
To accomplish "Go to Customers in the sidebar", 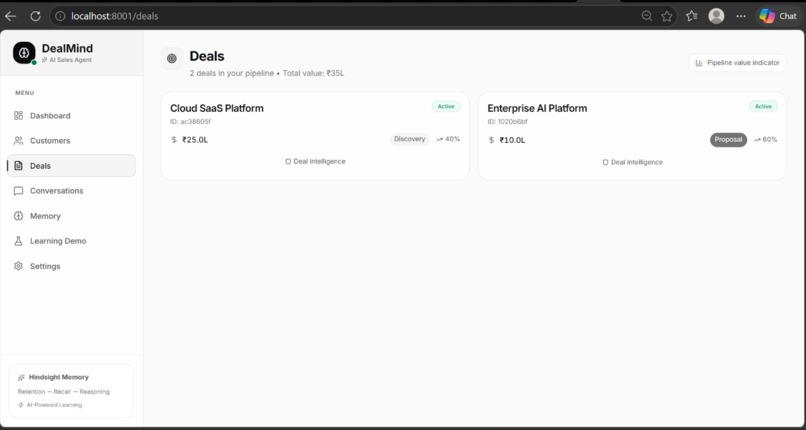I will (71, 140).
